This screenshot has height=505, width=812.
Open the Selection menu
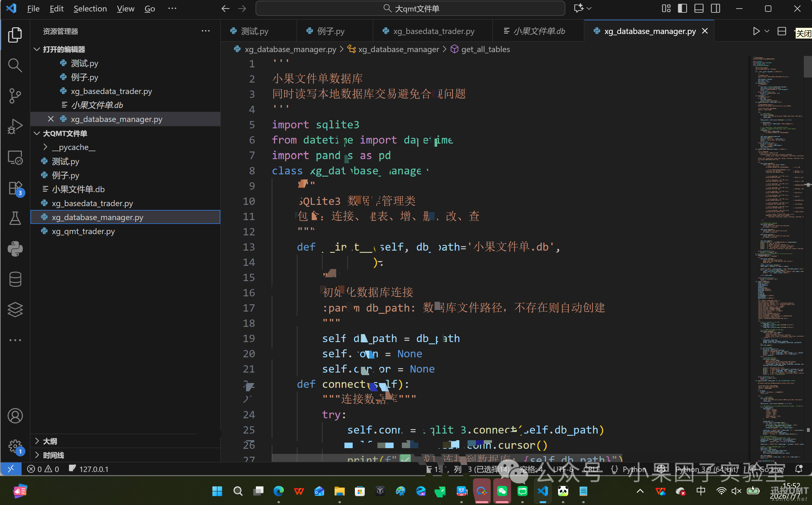(x=90, y=9)
